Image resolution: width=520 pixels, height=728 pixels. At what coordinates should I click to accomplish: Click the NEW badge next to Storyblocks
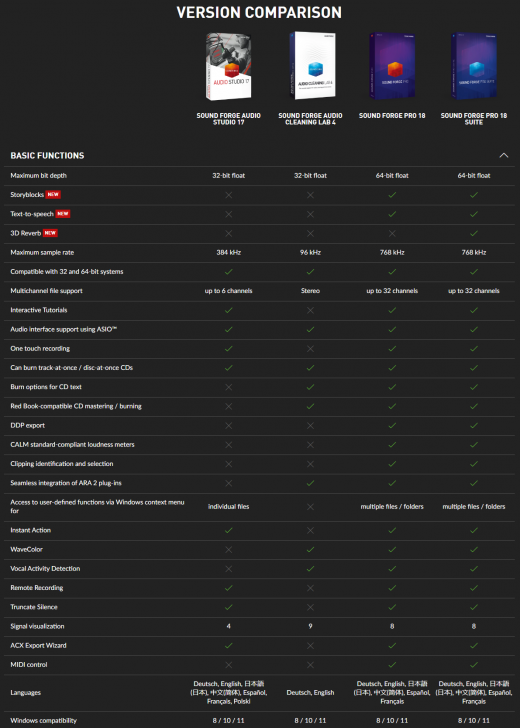tap(53, 195)
